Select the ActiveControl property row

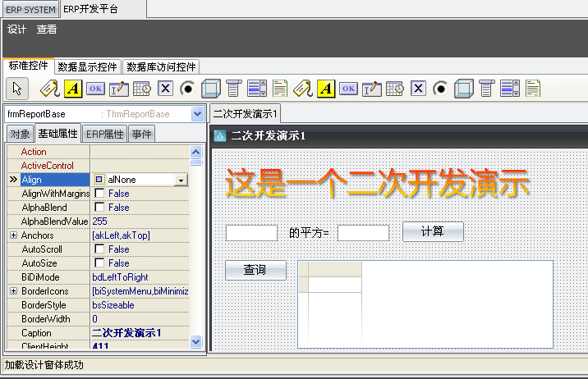click(x=99, y=166)
